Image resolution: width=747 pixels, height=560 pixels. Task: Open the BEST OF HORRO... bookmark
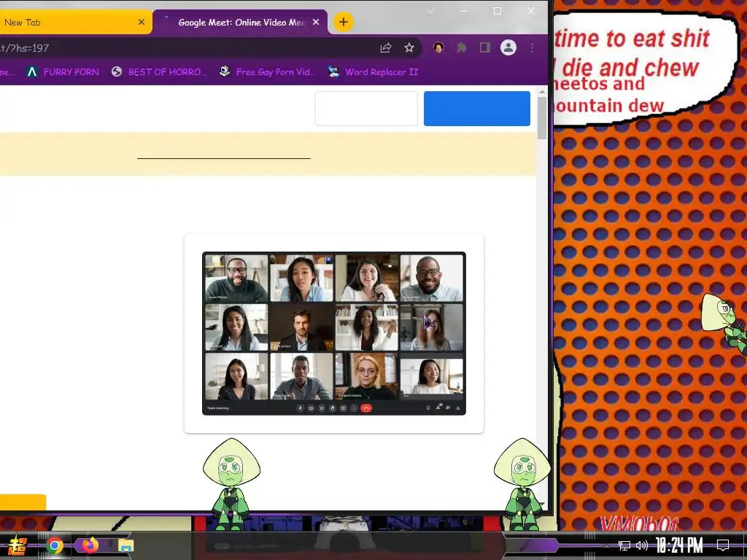(x=159, y=72)
